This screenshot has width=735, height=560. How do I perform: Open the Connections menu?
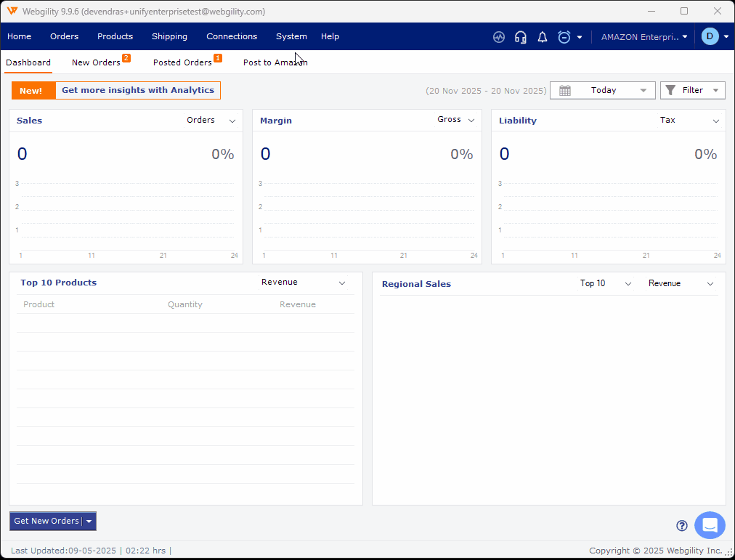pyautogui.click(x=232, y=36)
